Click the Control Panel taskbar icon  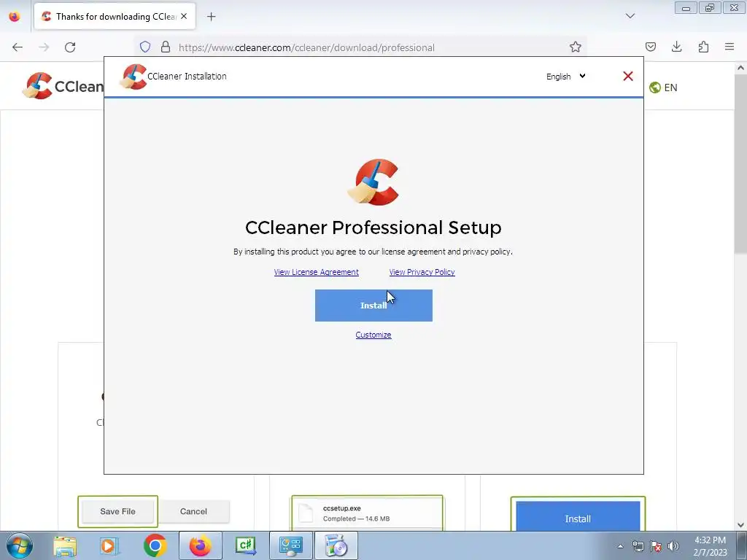coord(290,546)
